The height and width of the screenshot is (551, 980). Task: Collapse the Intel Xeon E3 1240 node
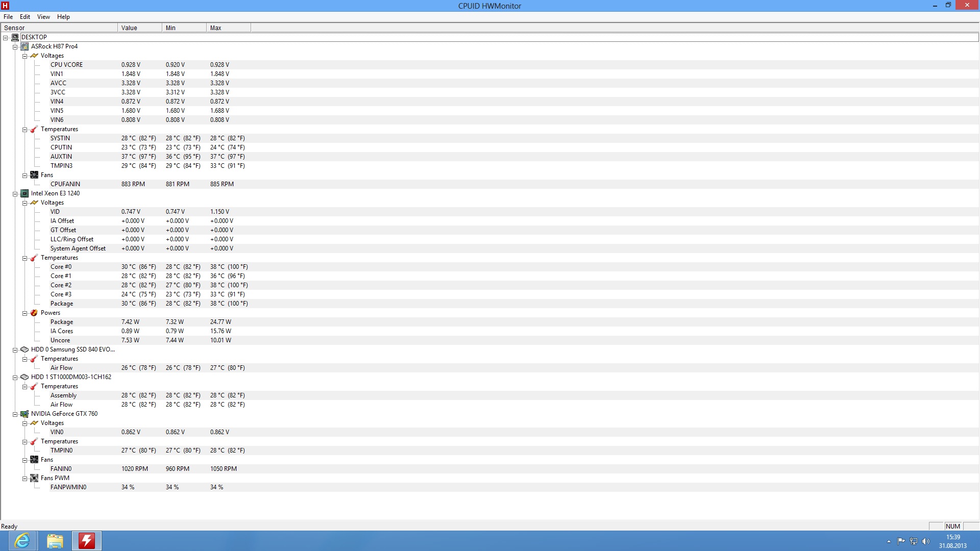(x=15, y=194)
